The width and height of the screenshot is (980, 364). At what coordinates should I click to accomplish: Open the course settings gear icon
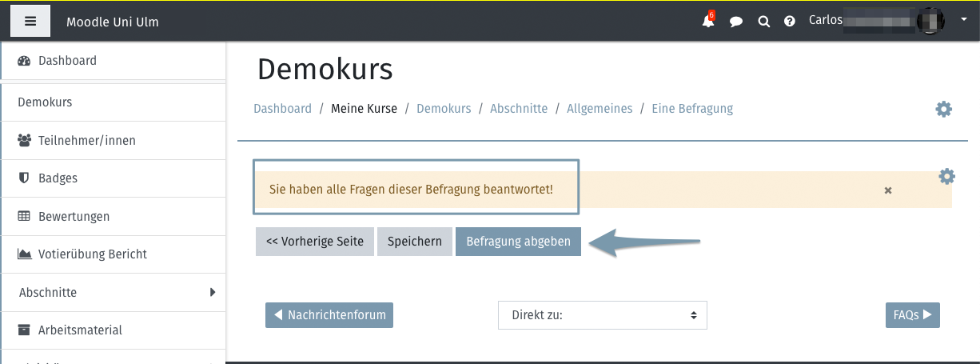coord(944,110)
